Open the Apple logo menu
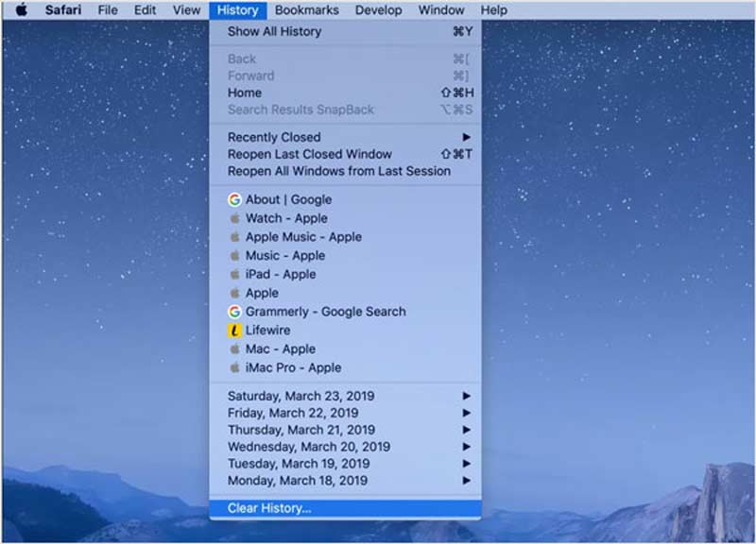The height and width of the screenshot is (544, 756). tap(22, 9)
